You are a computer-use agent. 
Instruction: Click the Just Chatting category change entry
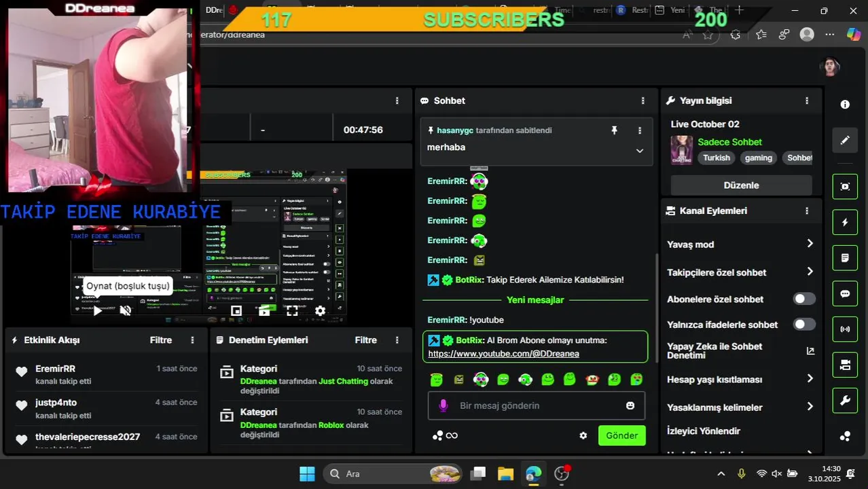click(311, 380)
